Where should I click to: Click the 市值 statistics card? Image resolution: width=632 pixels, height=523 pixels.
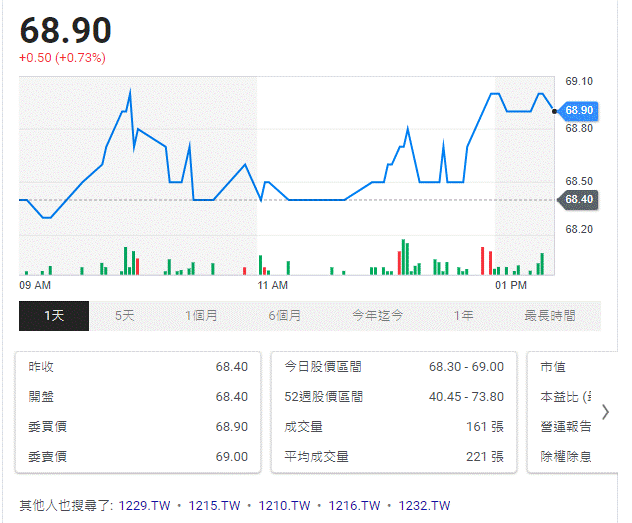point(572,412)
